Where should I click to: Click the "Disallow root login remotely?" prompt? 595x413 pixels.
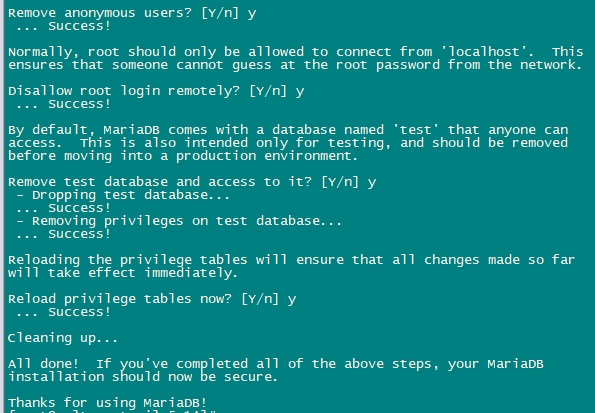(x=124, y=91)
